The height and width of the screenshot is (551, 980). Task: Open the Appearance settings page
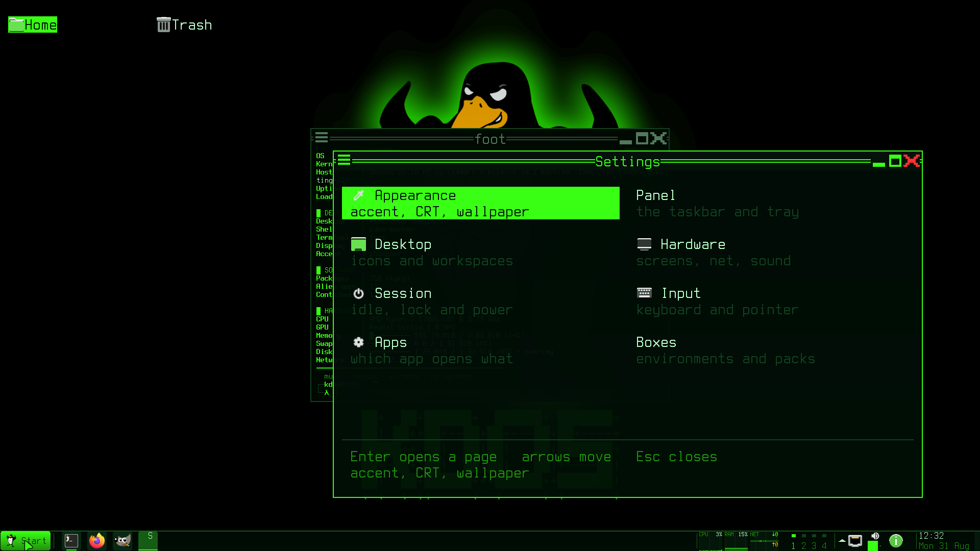[480, 203]
